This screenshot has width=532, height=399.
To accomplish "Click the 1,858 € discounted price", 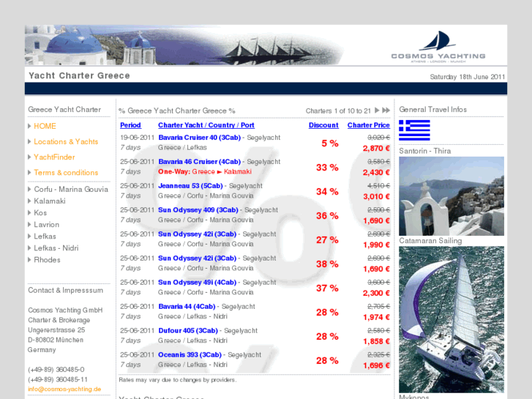I will point(376,341).
